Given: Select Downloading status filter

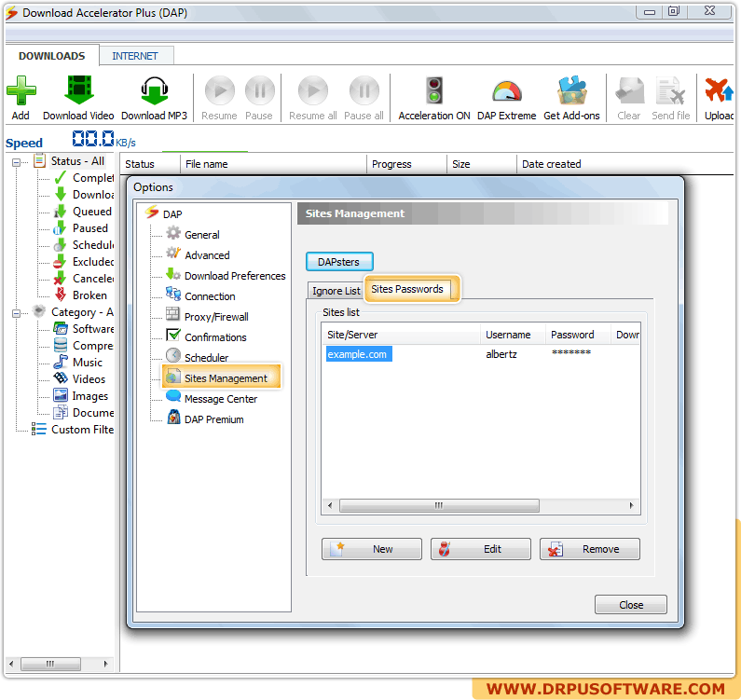Looking at the screenshot, I should click(x=84, y=194).
